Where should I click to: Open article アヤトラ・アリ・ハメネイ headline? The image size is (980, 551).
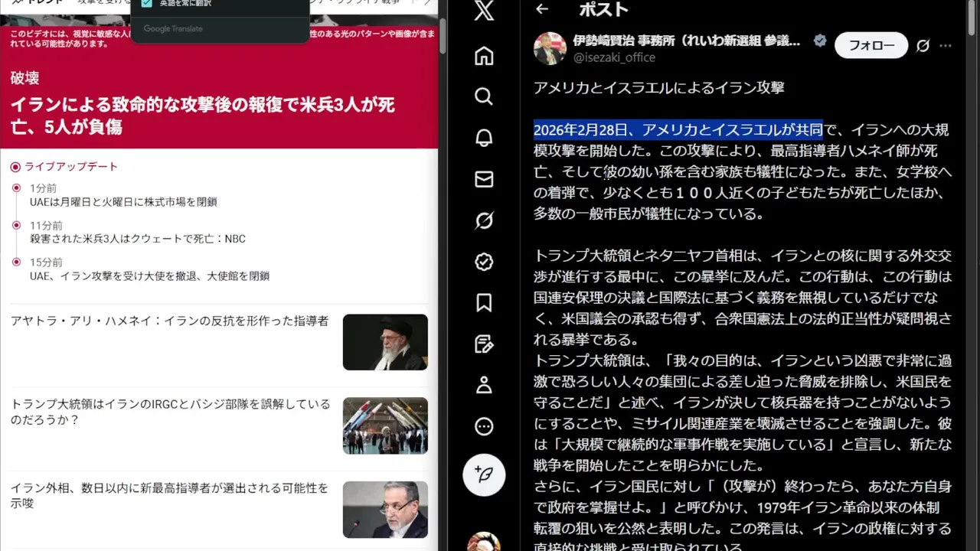tap(170, 321)
